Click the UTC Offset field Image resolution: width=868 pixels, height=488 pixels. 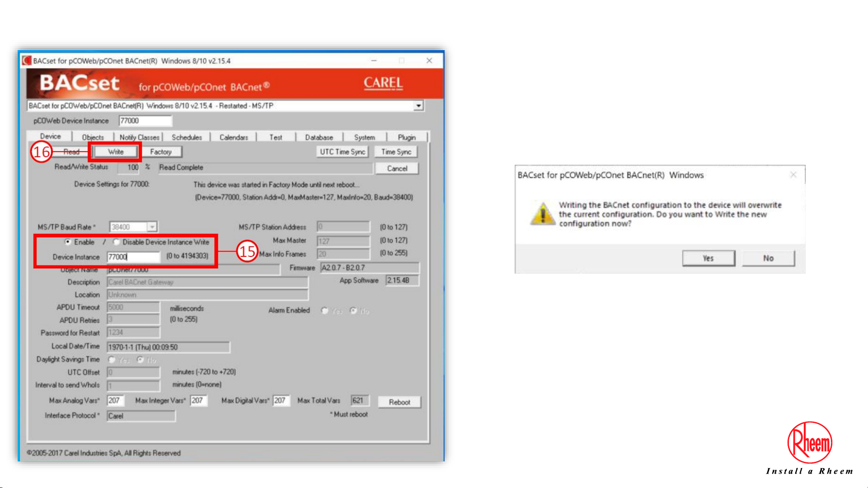click(133, 372)
